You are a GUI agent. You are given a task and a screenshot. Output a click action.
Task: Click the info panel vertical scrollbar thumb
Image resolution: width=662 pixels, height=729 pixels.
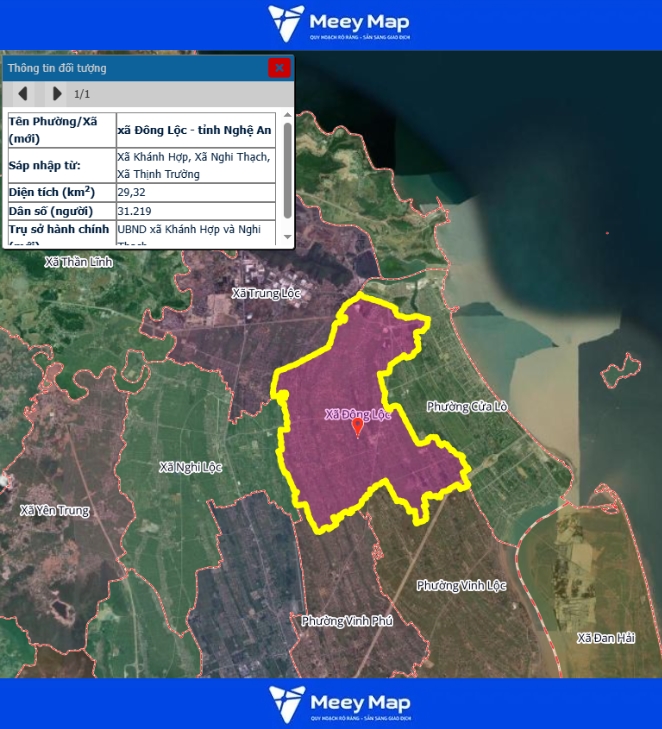(x=288, y=170)
